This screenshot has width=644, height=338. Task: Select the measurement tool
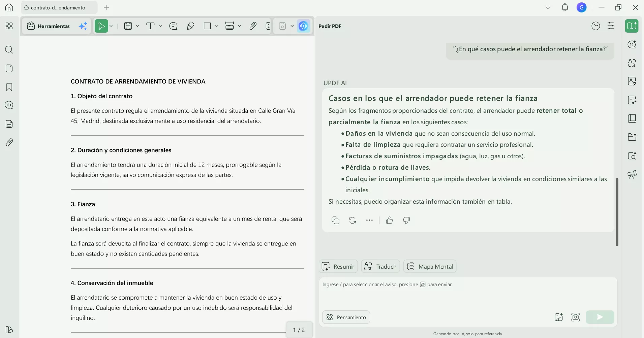click(x=230, y=26)
